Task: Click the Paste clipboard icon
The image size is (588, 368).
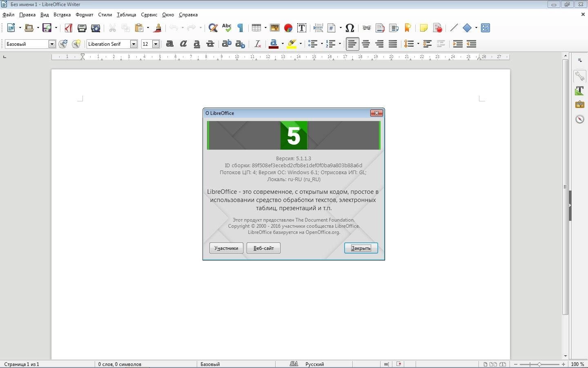Action: [x=139, y=28]
